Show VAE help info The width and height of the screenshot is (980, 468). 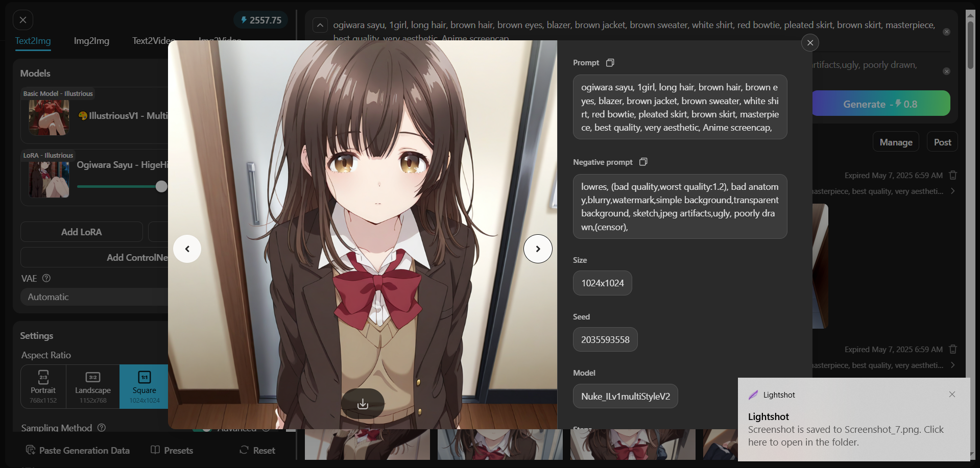coord(46,278)
